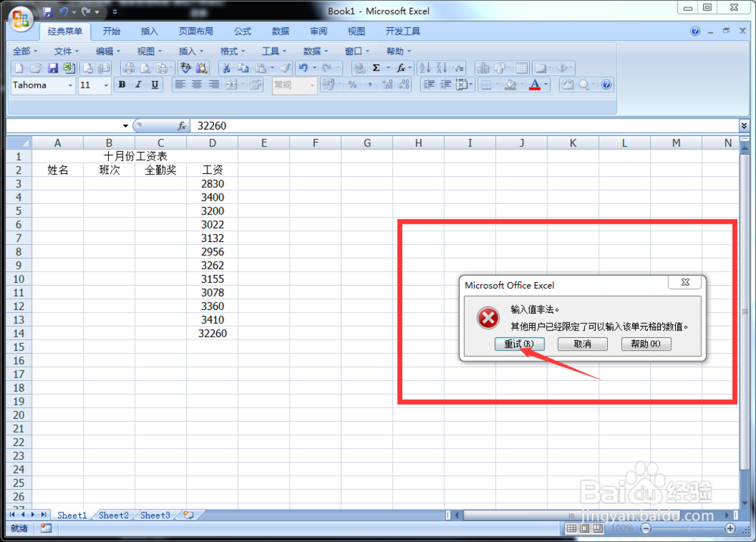Switch to Normal view in status bar

(x=572, y=528)
